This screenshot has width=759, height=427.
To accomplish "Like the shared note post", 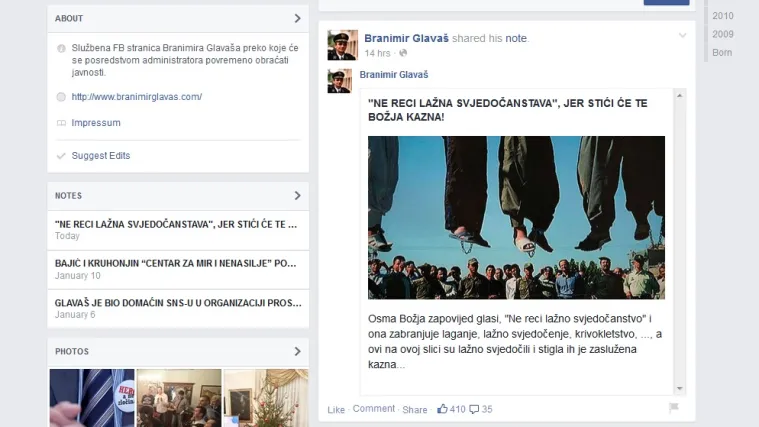I will [336, 410].
